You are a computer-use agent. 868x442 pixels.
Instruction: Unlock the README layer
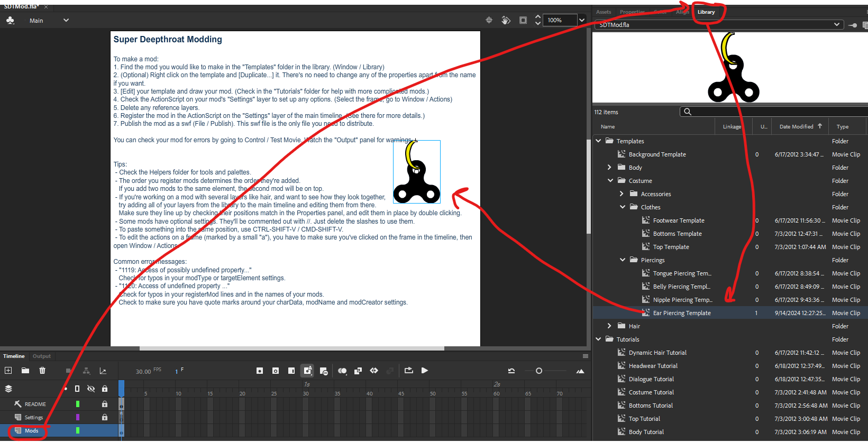(105, 404)
